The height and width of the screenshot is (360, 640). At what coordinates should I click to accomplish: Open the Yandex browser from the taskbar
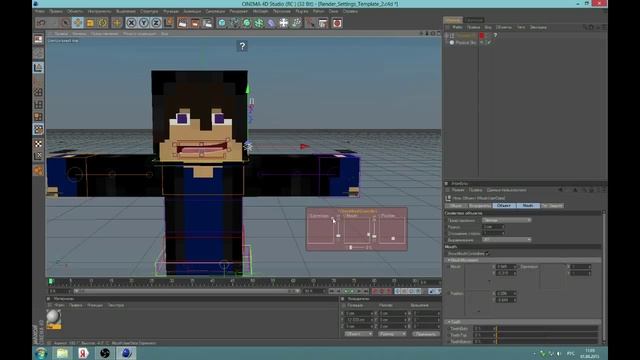click(83, 353)
